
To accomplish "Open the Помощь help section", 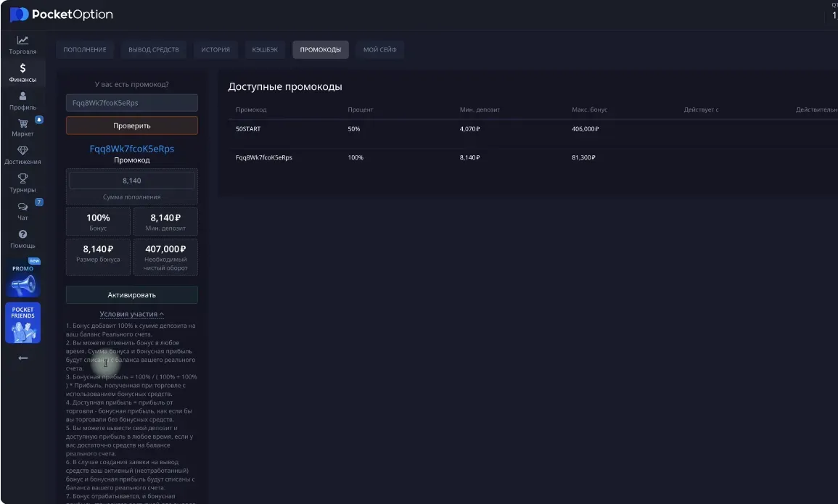I will pyautogui.click(x=22, y=239).
